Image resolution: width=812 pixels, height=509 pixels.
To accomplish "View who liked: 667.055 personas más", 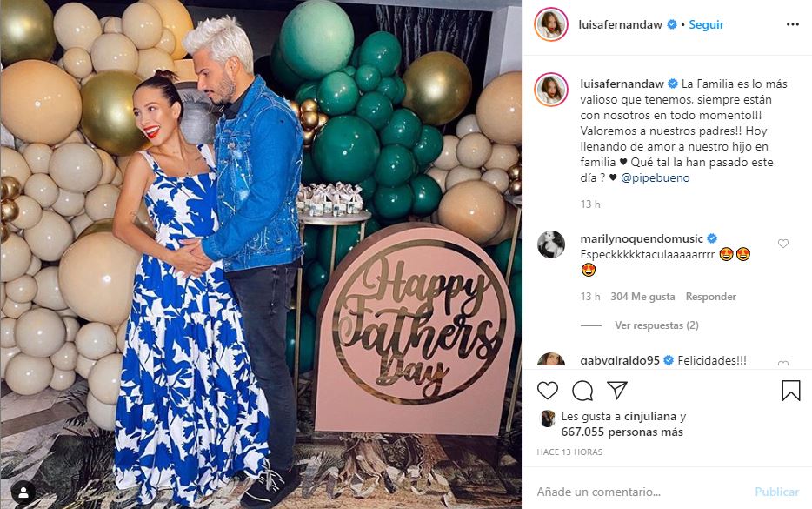I will tap(622, 432).
